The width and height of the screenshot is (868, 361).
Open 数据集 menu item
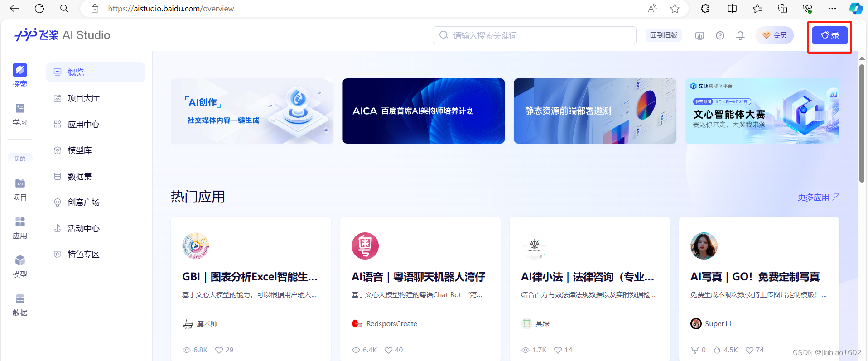tap(96, 176)
